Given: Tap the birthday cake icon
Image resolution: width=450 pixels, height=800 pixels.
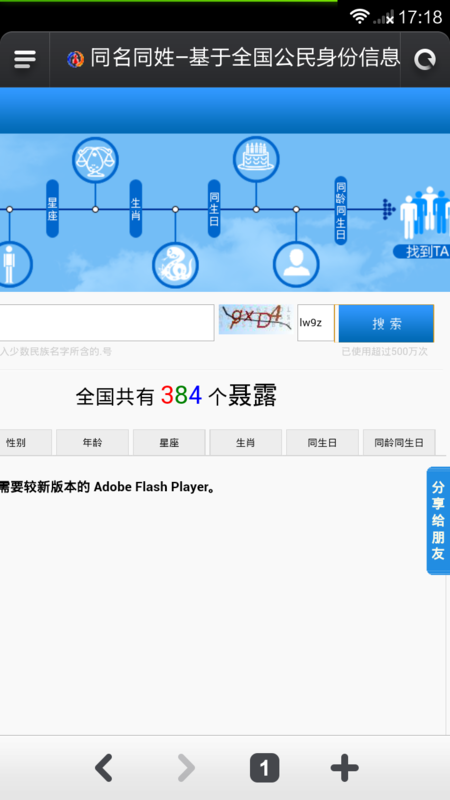Looking at the screenshot, I should pos(256,159).
